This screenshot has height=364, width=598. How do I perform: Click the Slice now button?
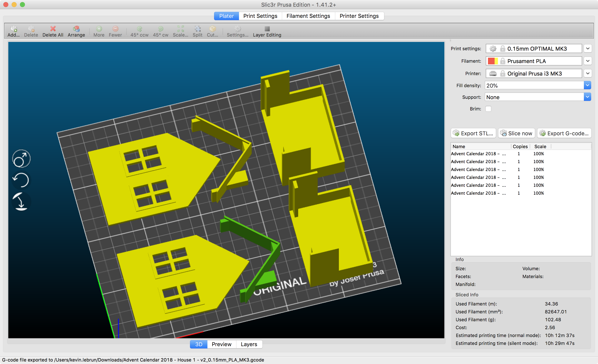[x=516, y=133]
